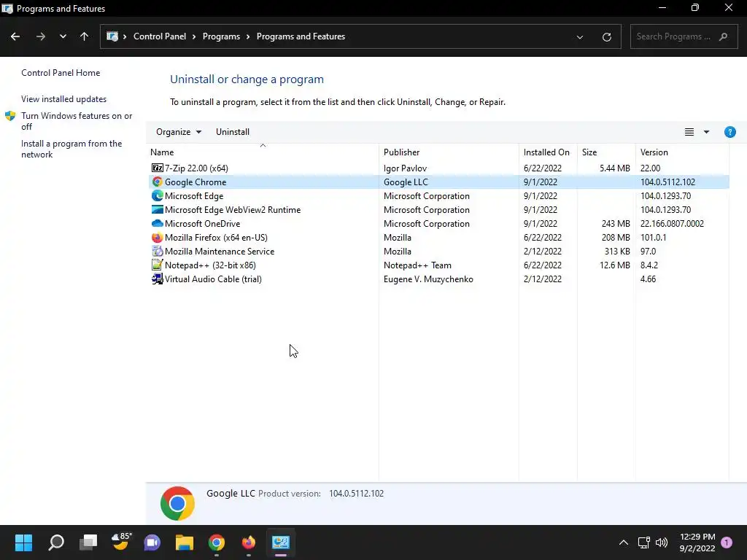Expand address bar history dropdown

(x=580, y=36)
